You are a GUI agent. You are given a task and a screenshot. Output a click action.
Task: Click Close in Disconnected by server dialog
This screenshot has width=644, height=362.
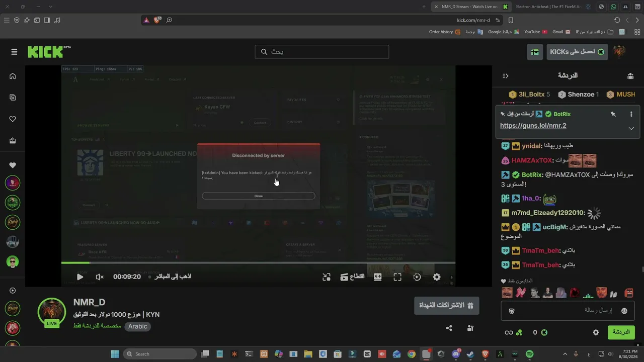(x=259, y=196)
